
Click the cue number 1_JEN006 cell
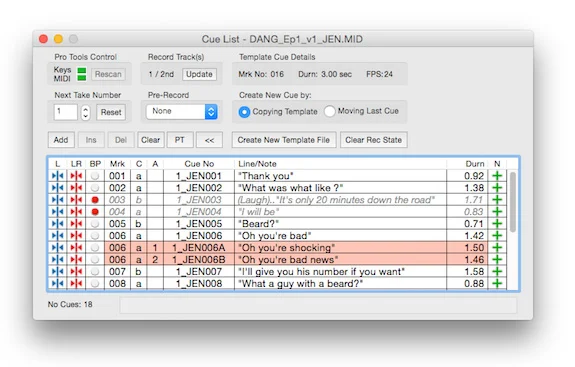click(199, 236)
